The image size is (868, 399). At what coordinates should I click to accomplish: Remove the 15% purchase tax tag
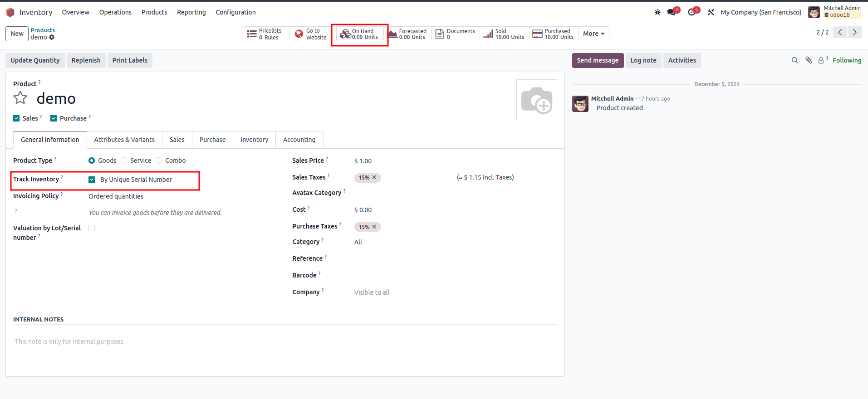point(374,227)
